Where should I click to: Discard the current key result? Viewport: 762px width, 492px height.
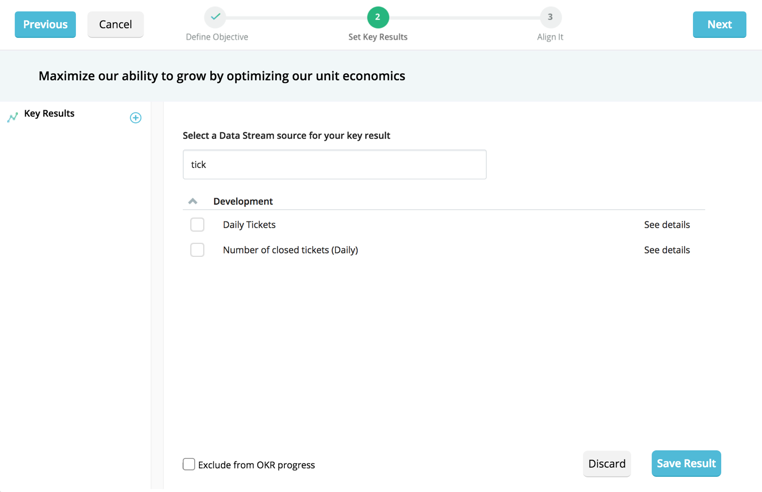[607, 464]
